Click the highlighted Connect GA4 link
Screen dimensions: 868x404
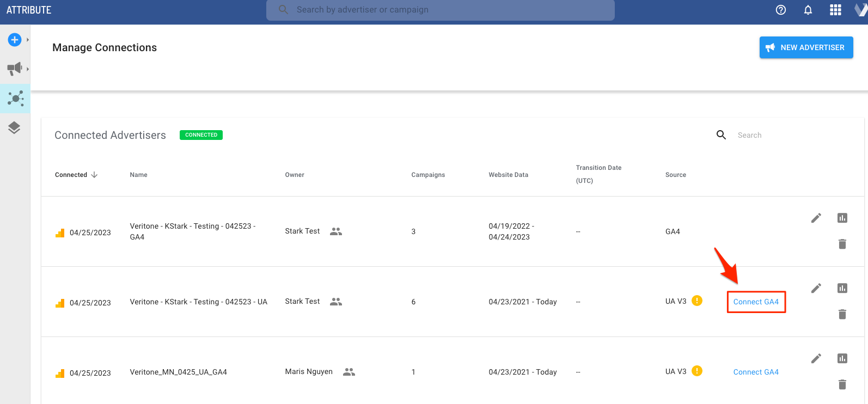point(756,302)
